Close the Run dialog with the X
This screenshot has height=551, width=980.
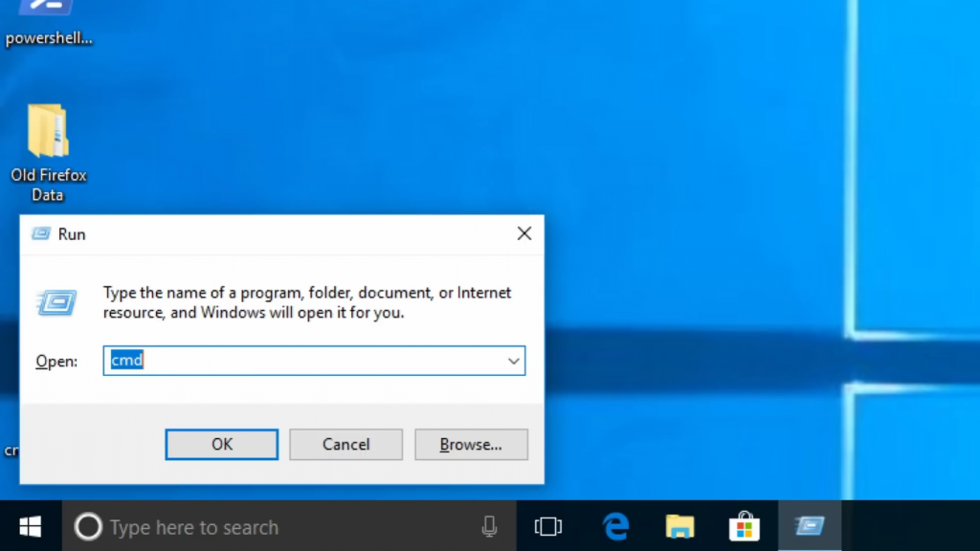tap(524, 233)
